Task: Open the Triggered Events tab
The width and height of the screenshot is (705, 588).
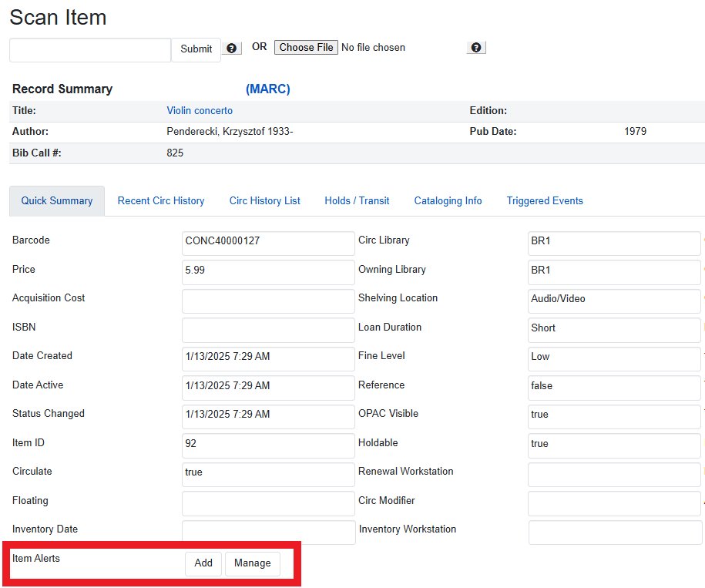Action: point(545,200)
